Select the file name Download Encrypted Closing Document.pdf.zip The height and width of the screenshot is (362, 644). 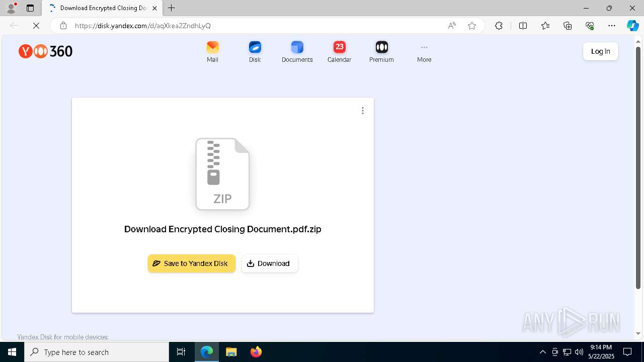[x=222, y=229]
